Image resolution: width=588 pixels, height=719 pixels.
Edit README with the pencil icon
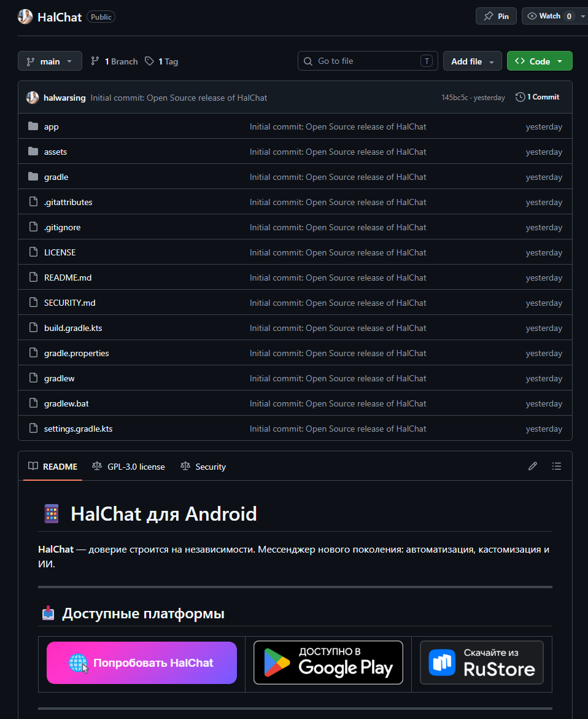tap(533, 467)
